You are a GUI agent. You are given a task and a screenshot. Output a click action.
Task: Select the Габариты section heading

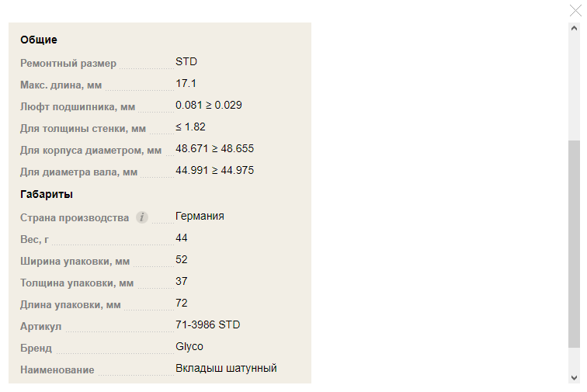click(x=47, y=194)
